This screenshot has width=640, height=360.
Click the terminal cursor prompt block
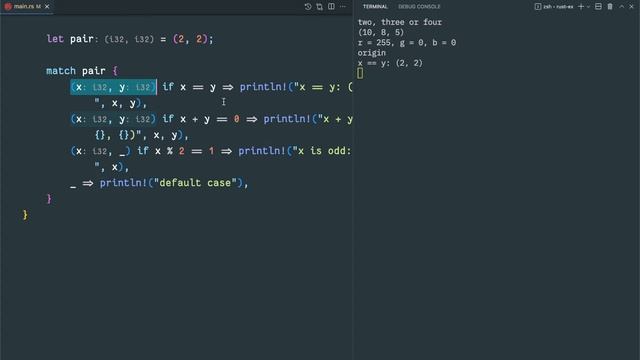[360, 73]
